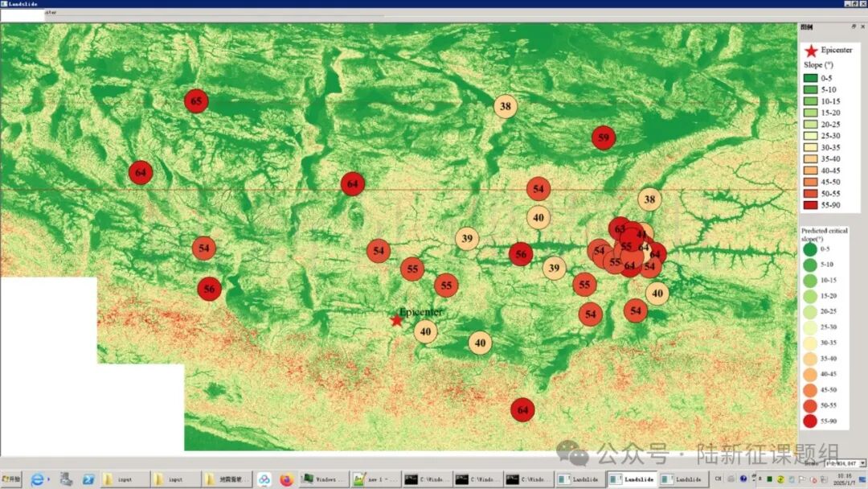
Task: Switch to the new 1 editor taskbar window
Action: [375, 479]
